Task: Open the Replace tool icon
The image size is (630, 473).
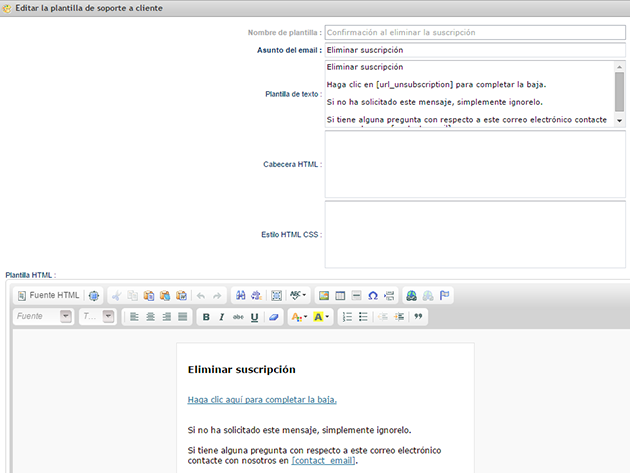Action: 256,296
